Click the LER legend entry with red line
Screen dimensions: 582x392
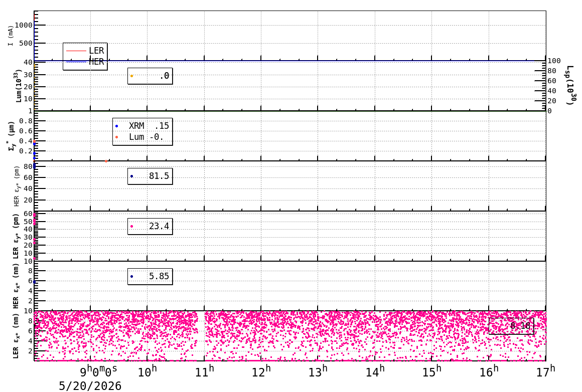pos(85,51)
